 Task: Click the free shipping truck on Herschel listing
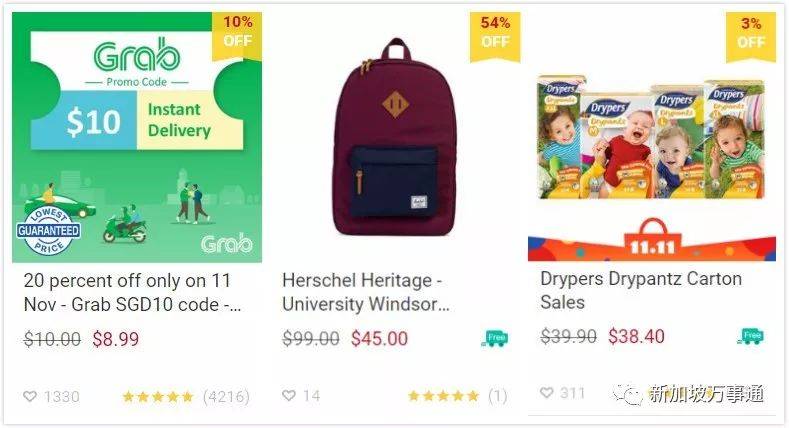pyautogui.click(x=495, y=338)
